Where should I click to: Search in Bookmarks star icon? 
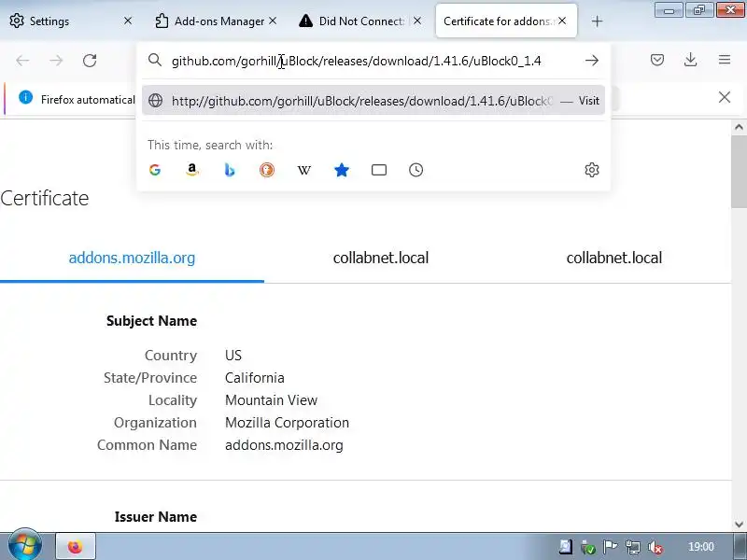pyautogui.click(x=342, y=170)
